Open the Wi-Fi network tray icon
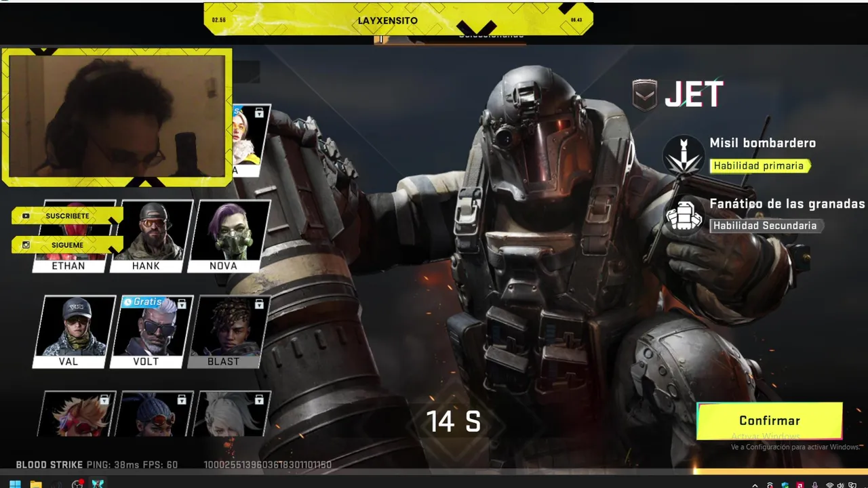Screen dimensions: 868x488 [829, 485]
